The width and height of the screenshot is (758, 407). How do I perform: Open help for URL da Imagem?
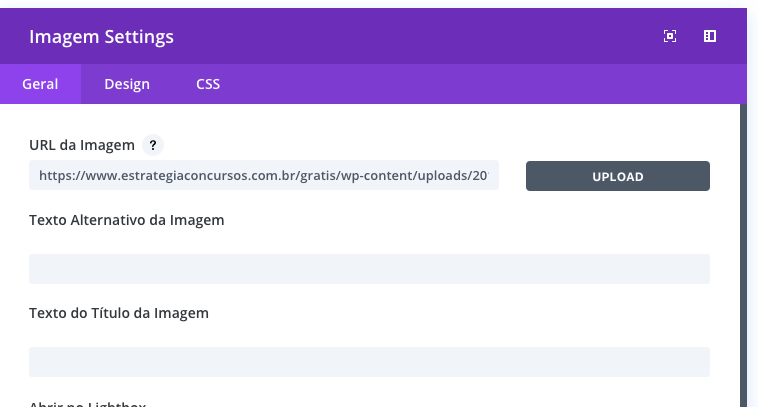click(153, 145)
